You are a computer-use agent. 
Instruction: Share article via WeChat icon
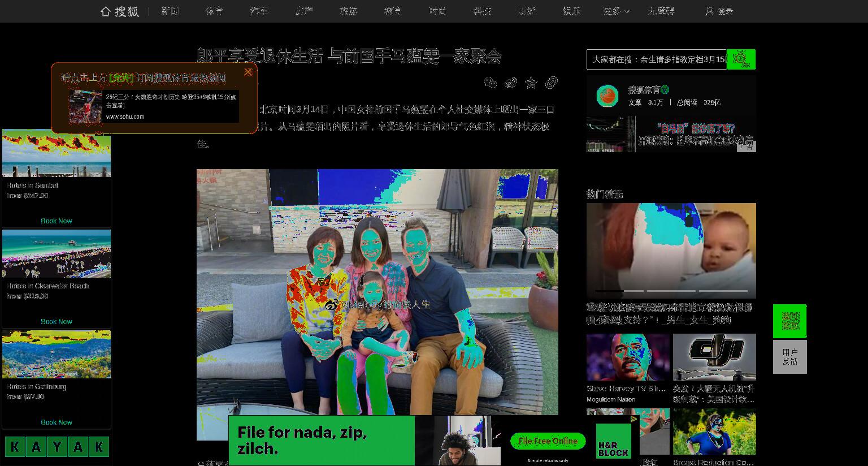(491, 83)
